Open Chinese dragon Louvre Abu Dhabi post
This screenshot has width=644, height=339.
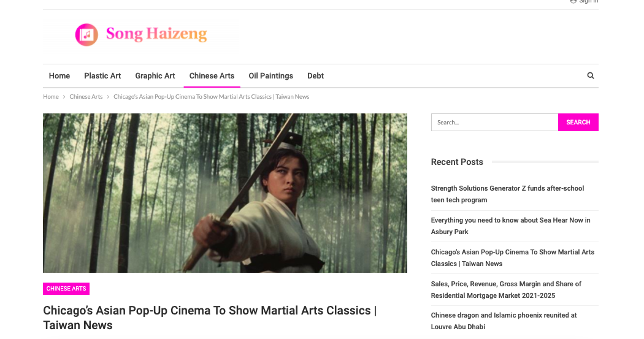[x=504, y=321]
